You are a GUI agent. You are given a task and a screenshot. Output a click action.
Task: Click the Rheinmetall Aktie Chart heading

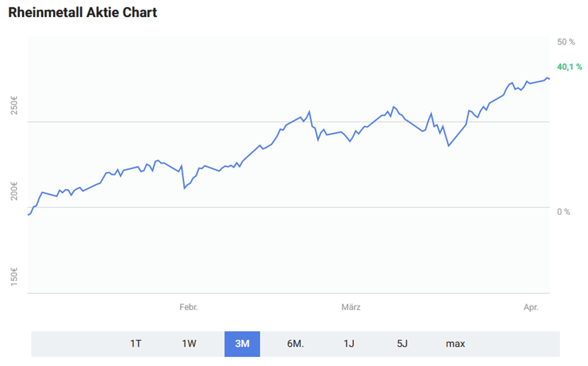pos(83,13)
